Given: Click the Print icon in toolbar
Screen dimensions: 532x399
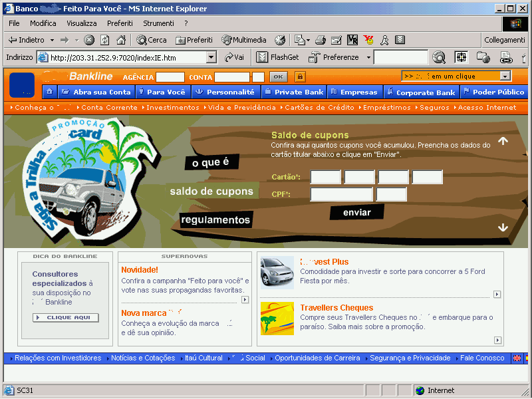Looking at the screenshot, I should (321, 40).
